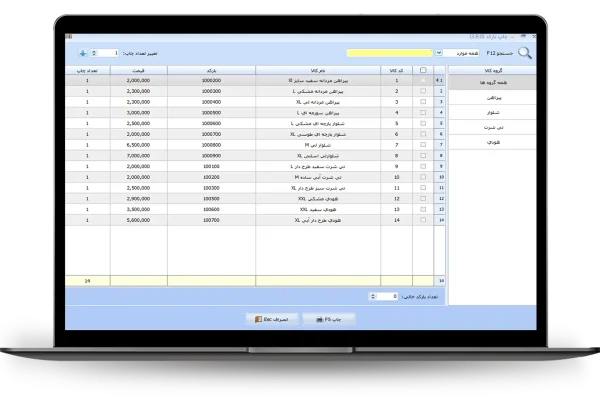Image resolution: width=600 pixels, height=400 pixels.
Task: Check the checkbox for product code 9
Action: pyautogui.click(x=423, y=166)
